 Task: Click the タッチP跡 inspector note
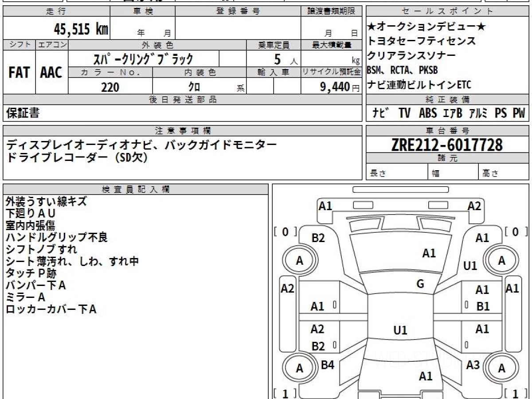(31, 274)
